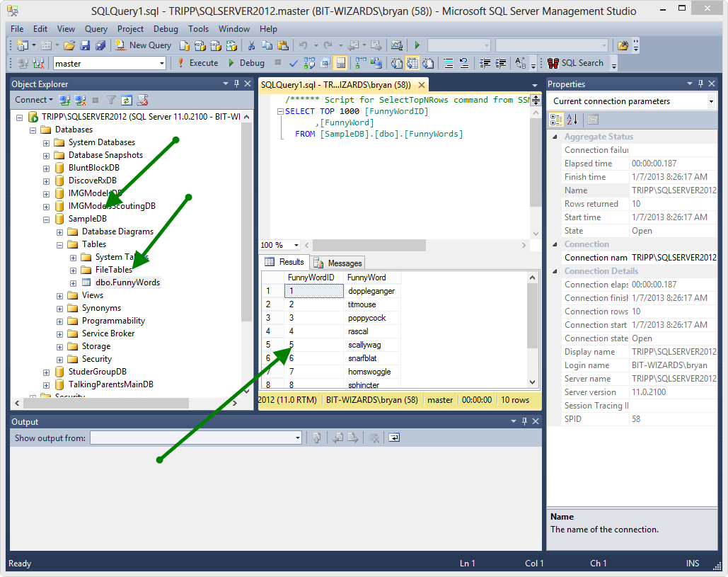The height and width of the screenshot is (577, 728).
Task: Toggle the Query Options window icon
Action: 325,63
